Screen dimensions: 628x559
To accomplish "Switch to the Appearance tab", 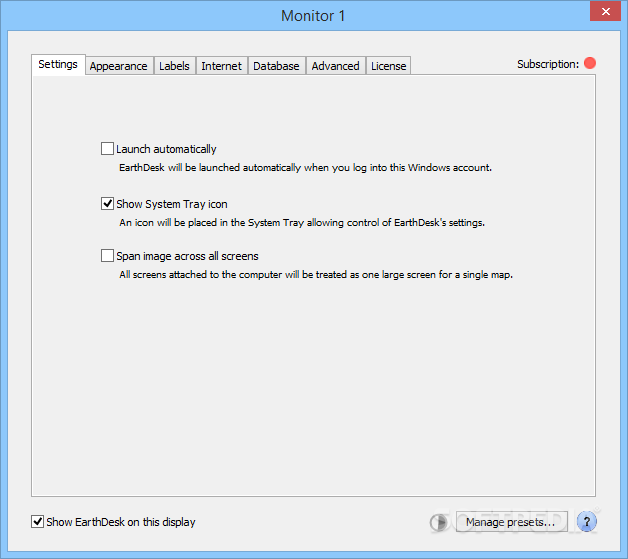I will click(x=119, y=66).
